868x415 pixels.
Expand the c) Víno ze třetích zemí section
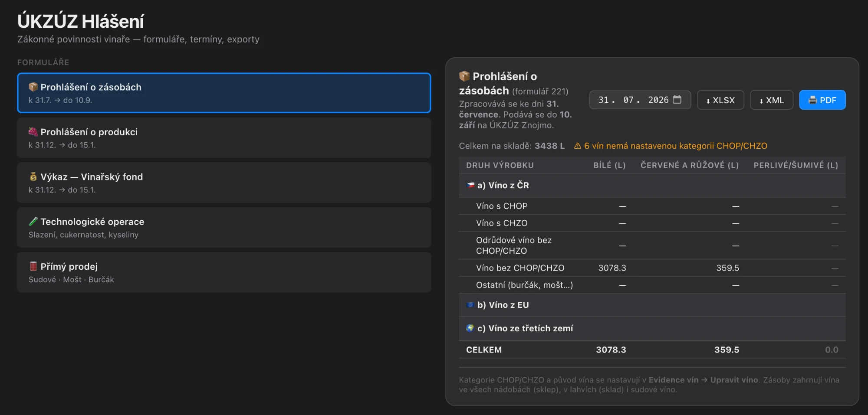652,329
